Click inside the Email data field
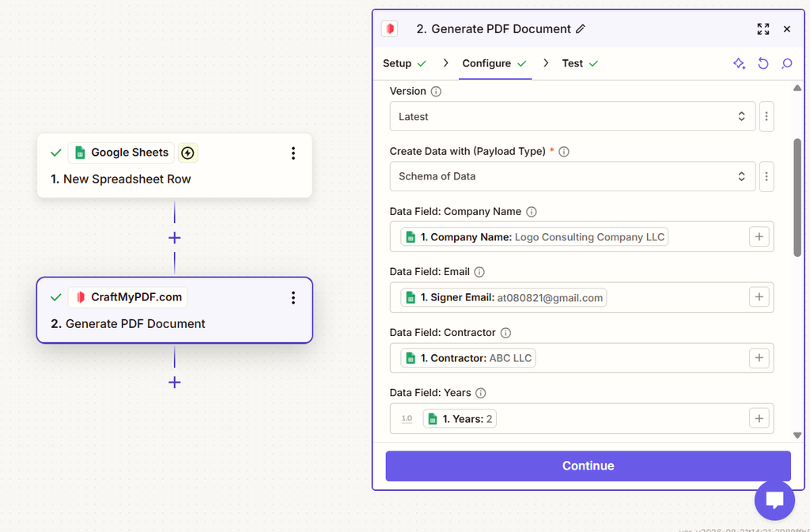This screenshot has height=532, width=810. point(581,297)
